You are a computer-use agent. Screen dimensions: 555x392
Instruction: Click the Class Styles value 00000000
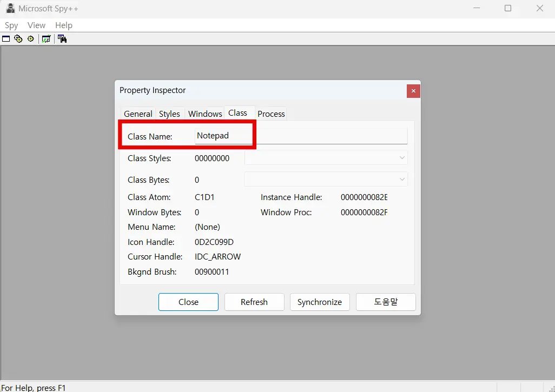(212, 158)
